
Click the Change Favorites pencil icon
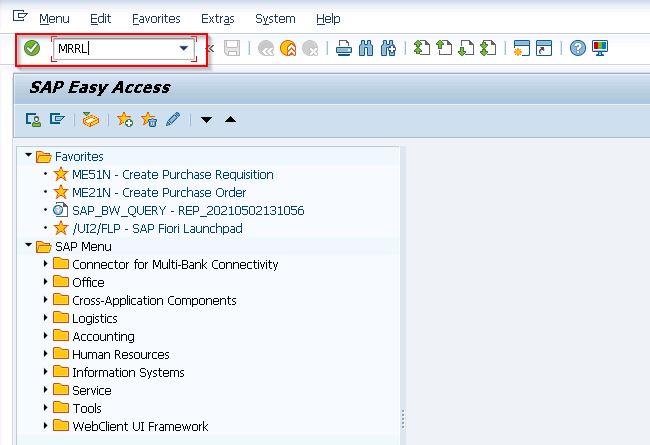[x=173, y=119]
